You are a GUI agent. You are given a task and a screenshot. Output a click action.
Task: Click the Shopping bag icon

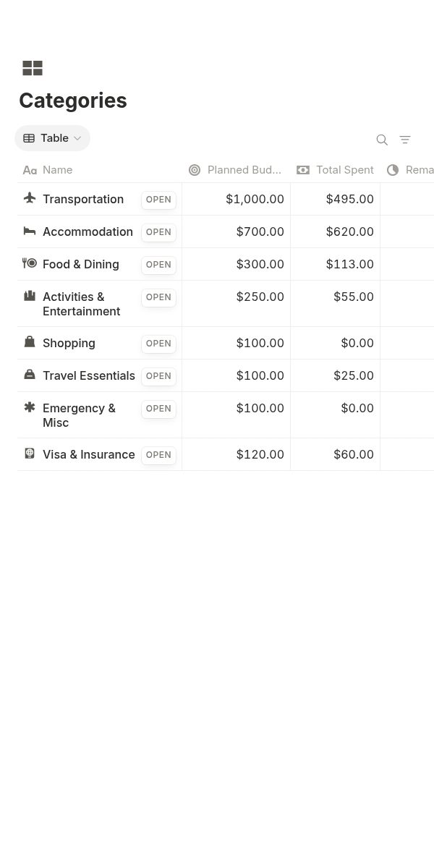[30, 342]
